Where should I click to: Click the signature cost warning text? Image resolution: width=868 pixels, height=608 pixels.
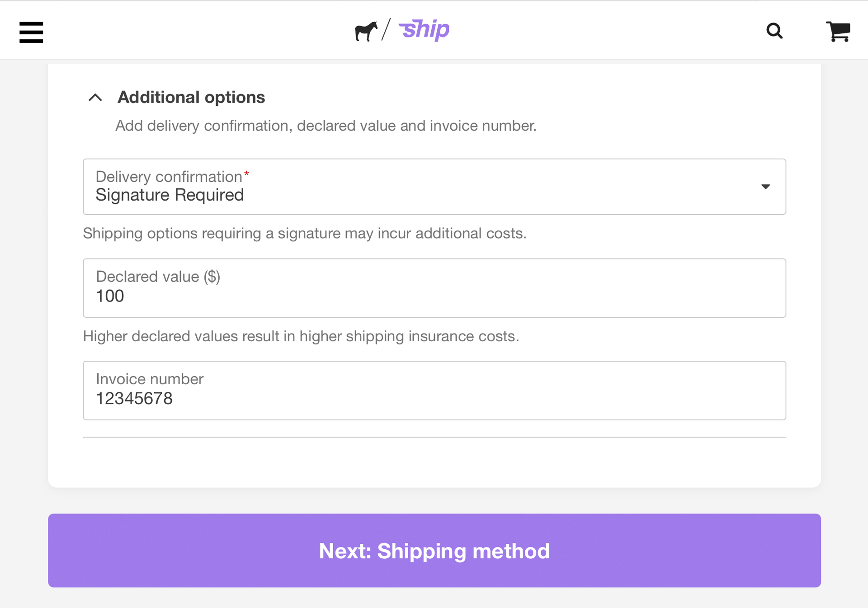click(304, 233)
